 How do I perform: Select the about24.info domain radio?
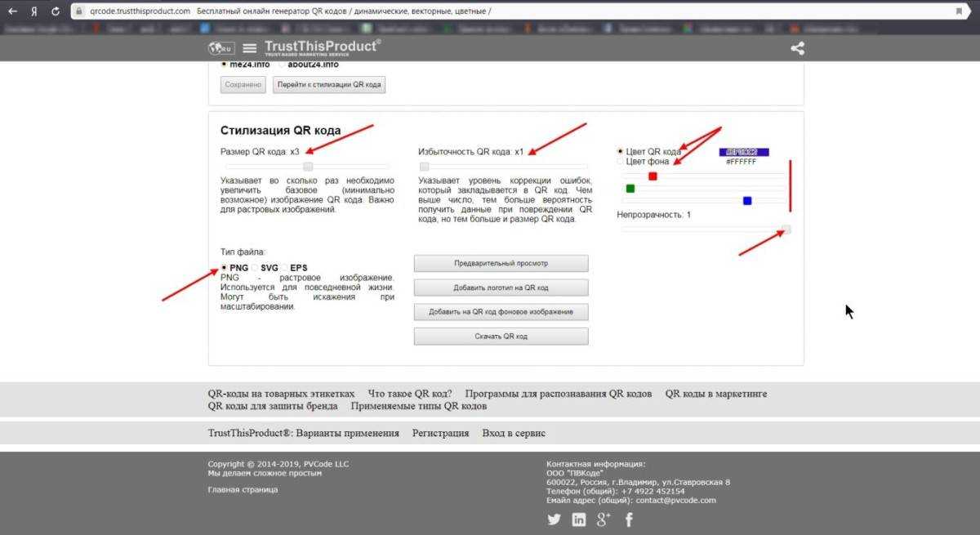(282, 65)
